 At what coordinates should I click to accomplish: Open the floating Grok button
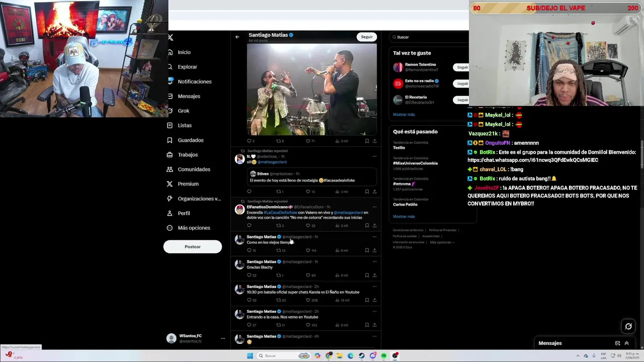(628, 326)
